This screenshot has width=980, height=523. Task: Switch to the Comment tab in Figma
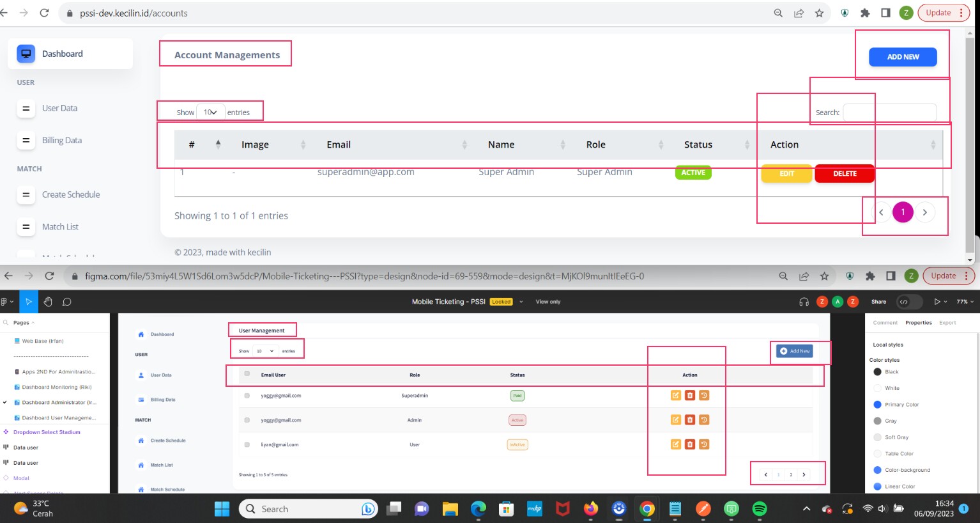coord(885,323)
